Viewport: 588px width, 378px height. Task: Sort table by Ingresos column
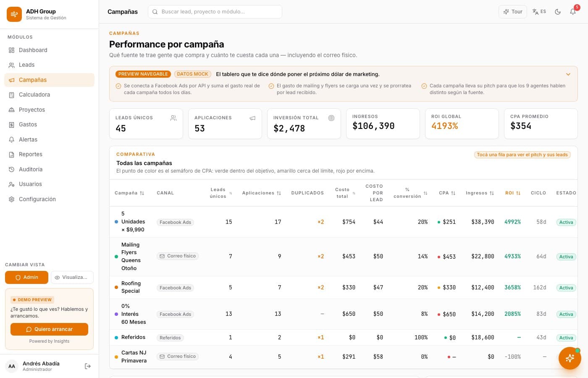click(480, 193)
